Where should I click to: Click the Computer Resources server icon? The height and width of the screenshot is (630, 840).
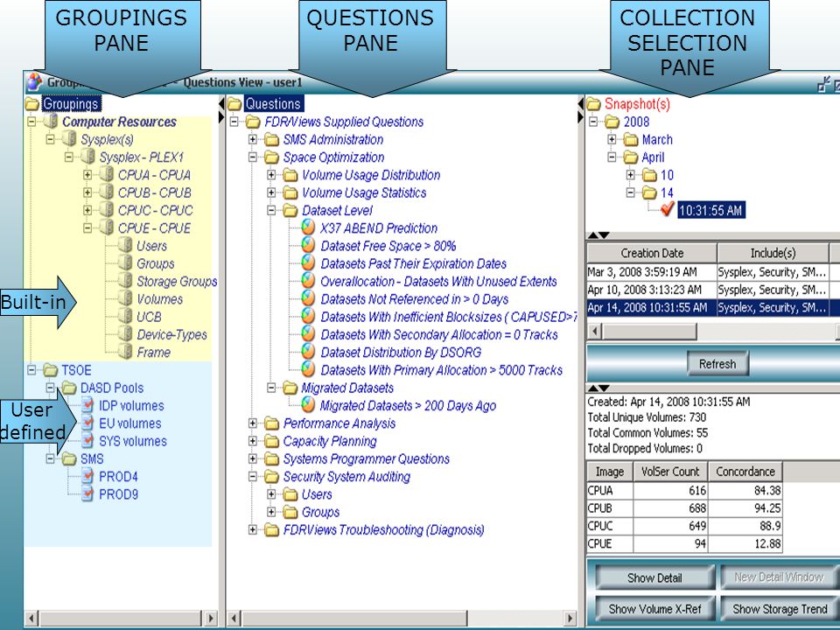(x=52, y=121)
